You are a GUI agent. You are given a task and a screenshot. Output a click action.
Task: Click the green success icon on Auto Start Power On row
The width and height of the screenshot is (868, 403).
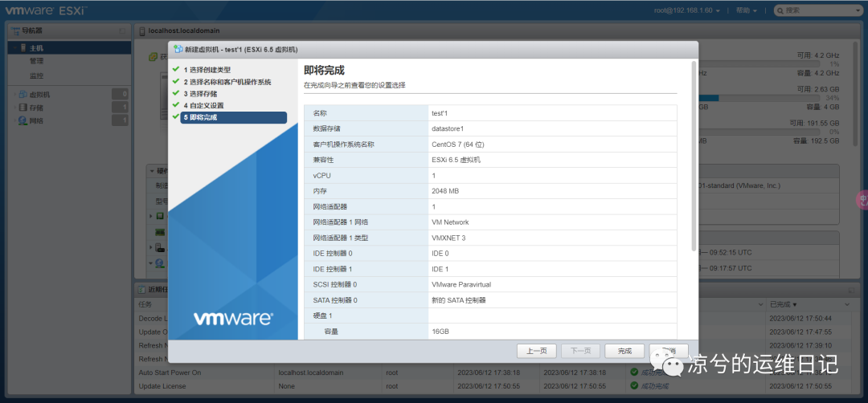point(634,372)
